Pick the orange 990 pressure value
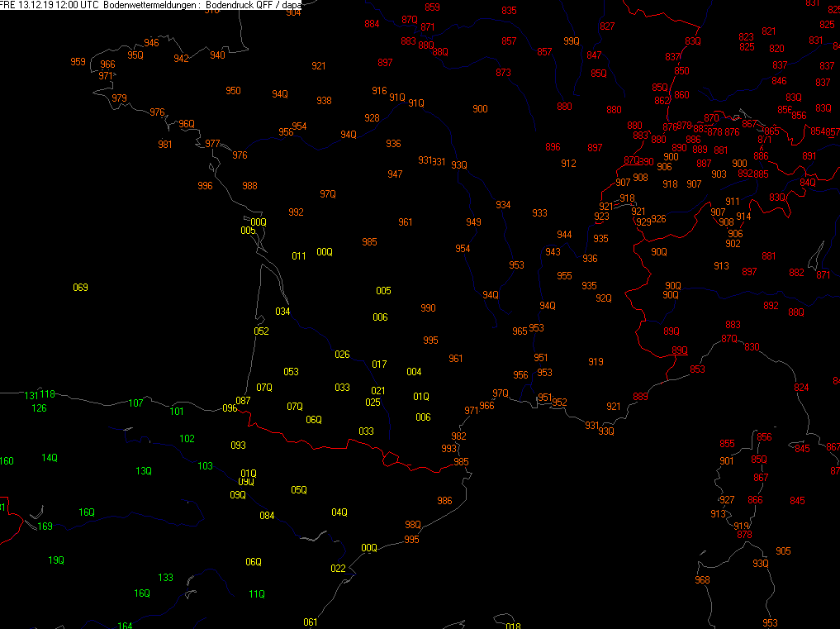This screenshot has width=840, height=629. [428, 308]
